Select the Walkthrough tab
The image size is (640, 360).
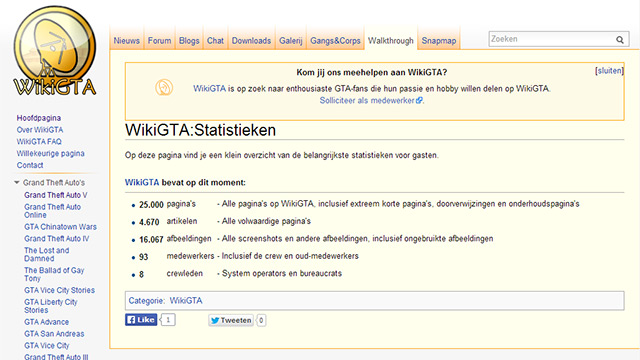[x=391, y=41]
